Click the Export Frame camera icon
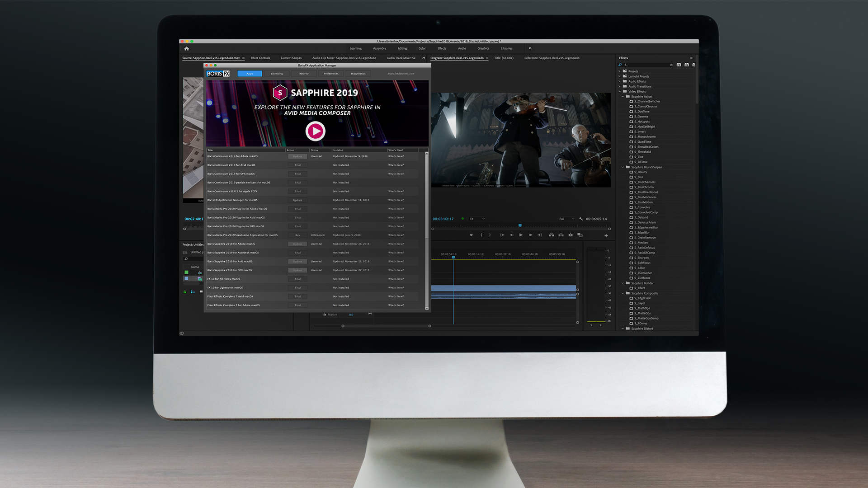This screenshot has height=488, width=868. pyautogui.click(x=571, y=235)
